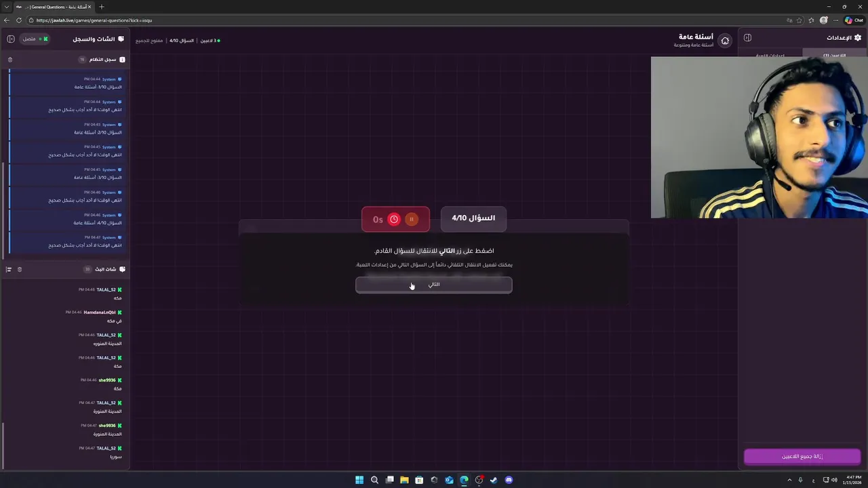Click the شات البث alignment filter icon

tap(9, 269)
